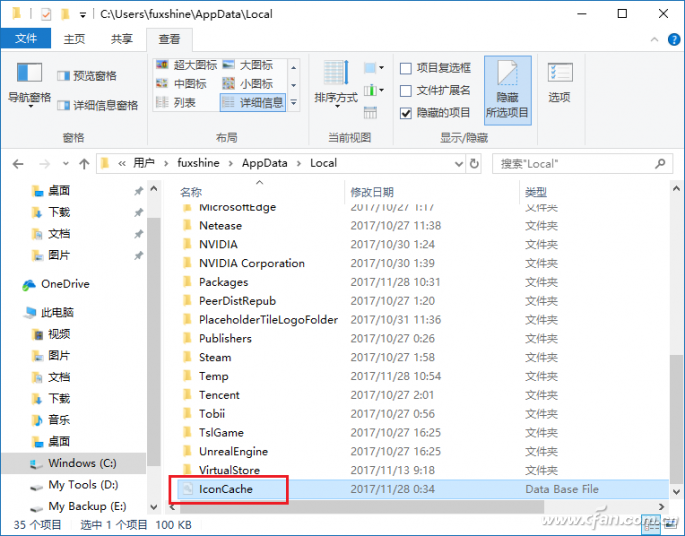Select Large icons (大图标) layout
The image size is (685, 536).
[x=247, y=65]
